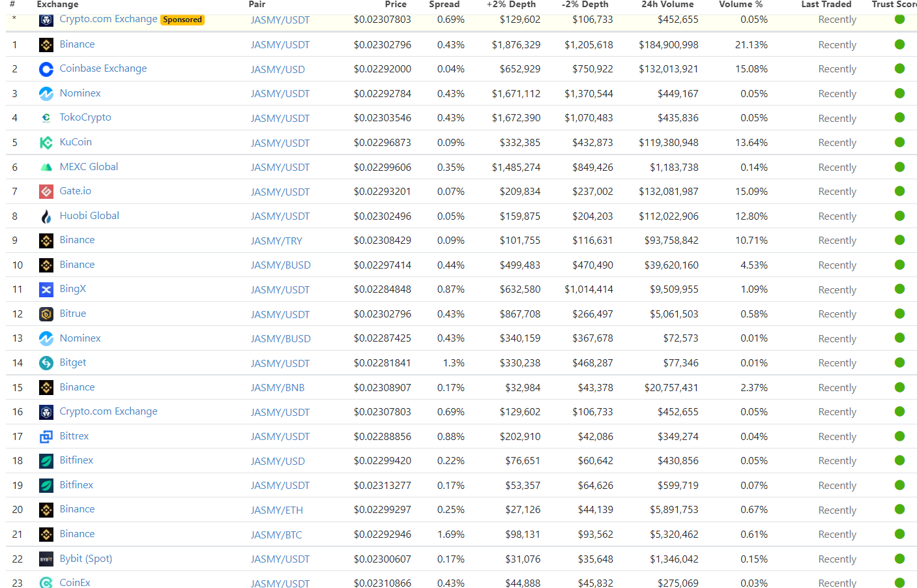Open JASMY/BUSD pair in Nominex row 13

(281, 339)
